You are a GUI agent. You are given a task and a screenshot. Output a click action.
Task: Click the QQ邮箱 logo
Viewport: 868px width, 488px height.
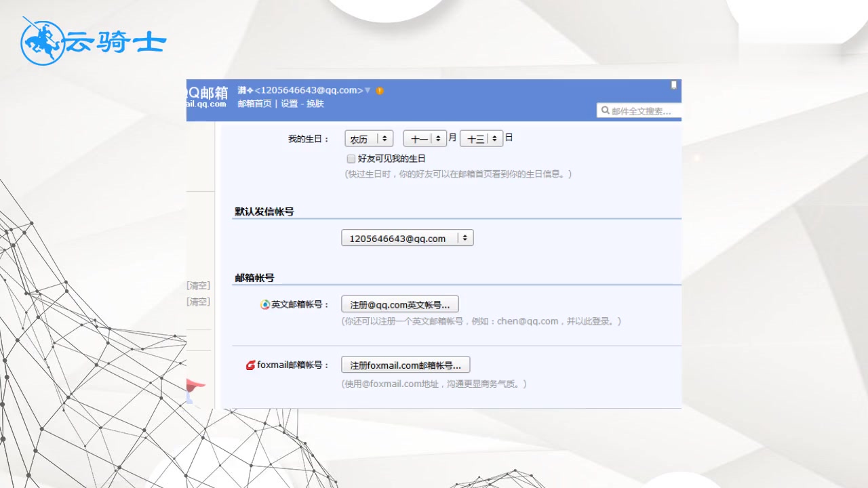[207, 98]
